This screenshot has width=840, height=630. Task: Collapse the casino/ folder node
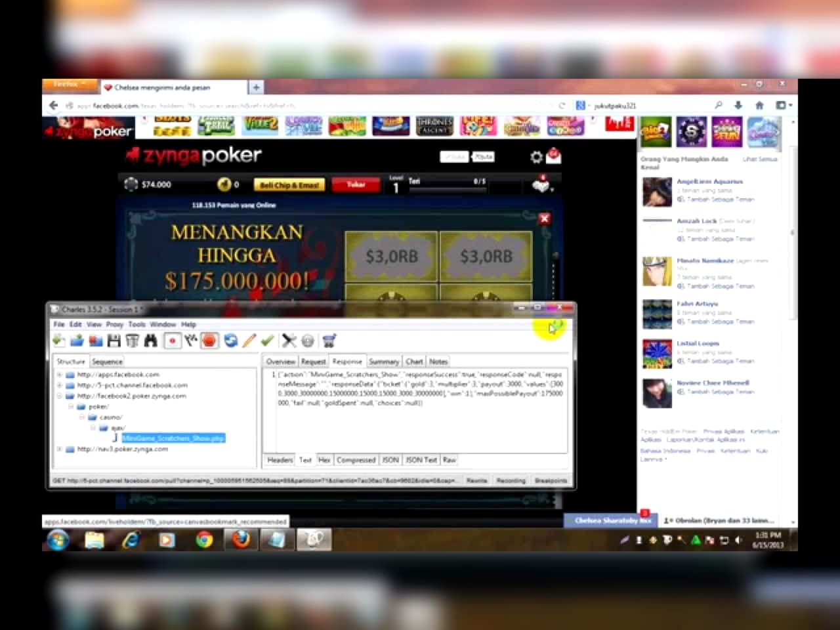pyautogui.click(x=82, y=417)
